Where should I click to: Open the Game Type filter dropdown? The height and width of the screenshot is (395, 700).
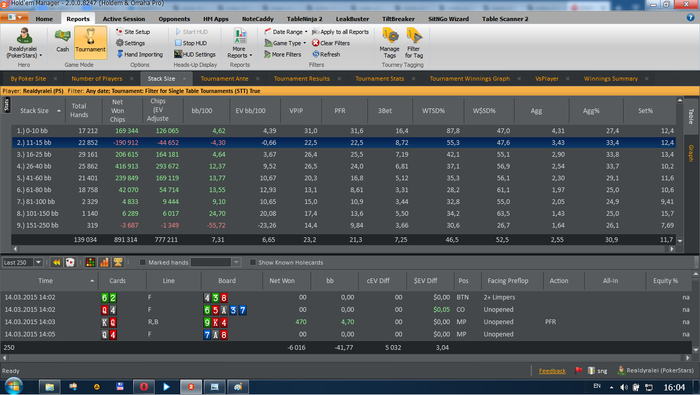tap(285, 43)
